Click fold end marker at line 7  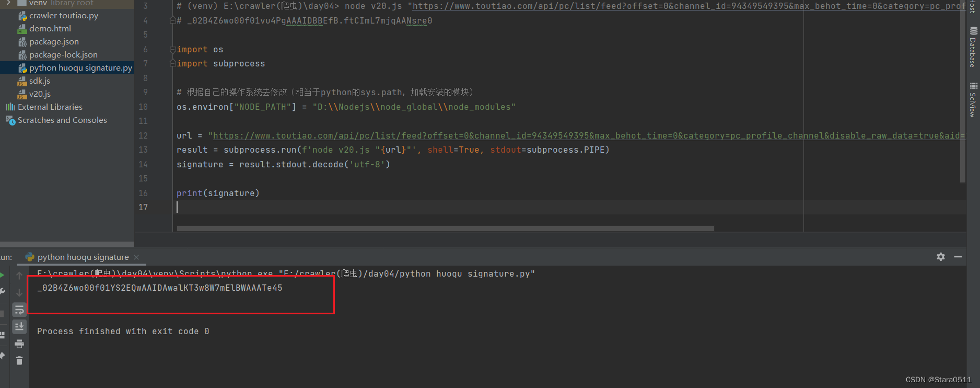172,64
